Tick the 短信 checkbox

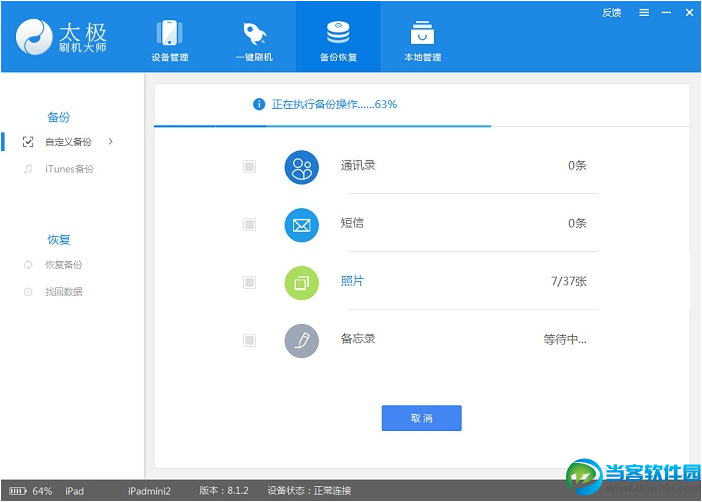coord(249,225)
